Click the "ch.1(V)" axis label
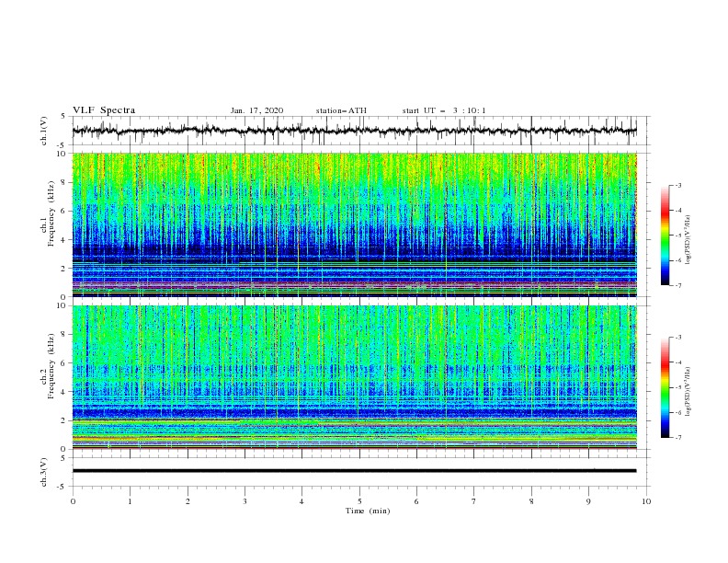 (44, 131)
